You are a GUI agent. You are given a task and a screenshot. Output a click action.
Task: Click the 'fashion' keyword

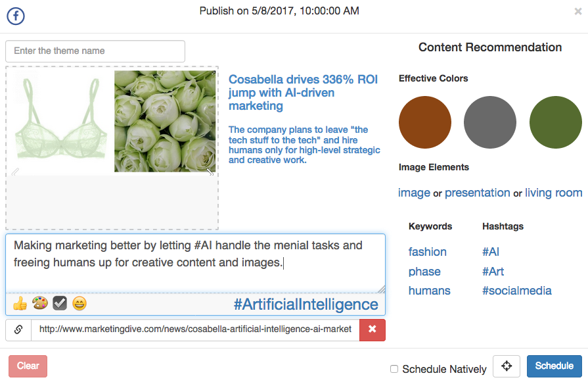click(x=427, y=252)
